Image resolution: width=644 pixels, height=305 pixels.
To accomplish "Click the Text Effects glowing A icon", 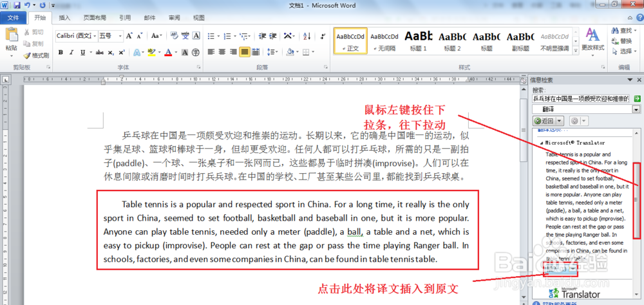I will (137, 52).
